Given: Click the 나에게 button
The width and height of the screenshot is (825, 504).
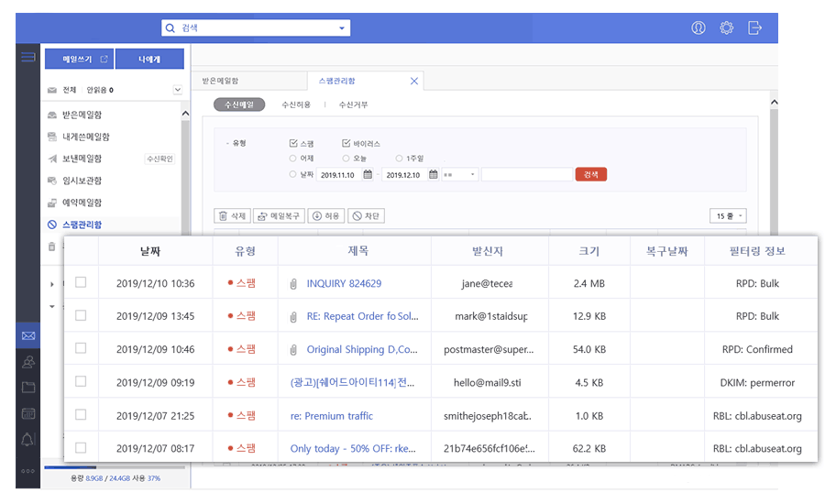Looking at the screenshot, I should point(149,59).
